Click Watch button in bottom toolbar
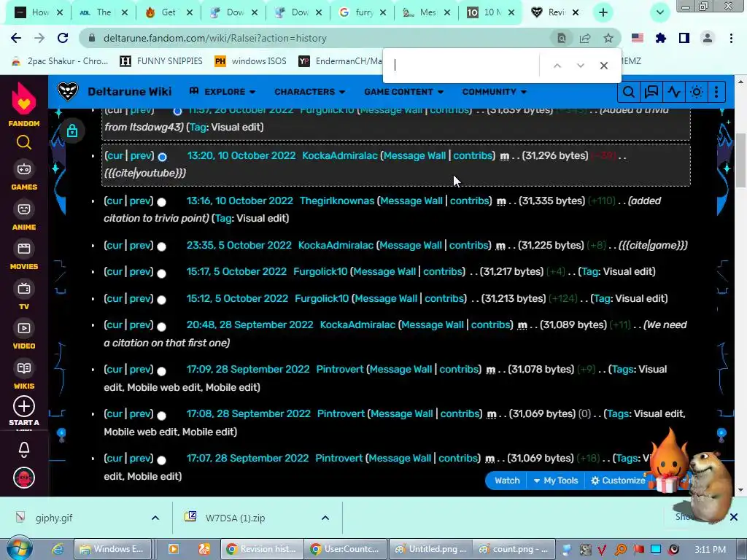 tap(506, 481)
